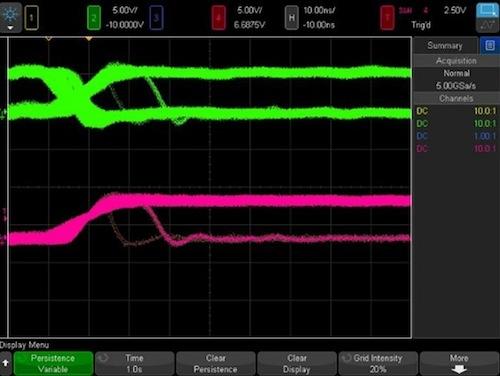
Task: Open the Keysight logo main menu
Action: [x=11, y=17]
